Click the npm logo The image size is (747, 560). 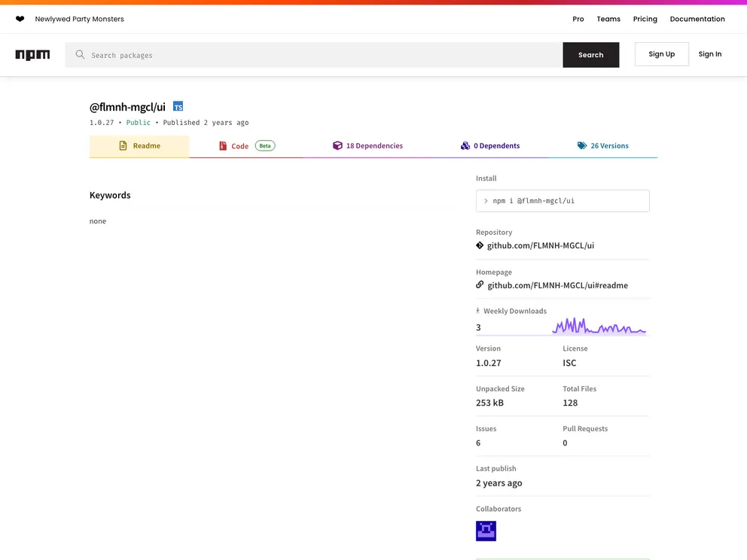click(32, 55)
